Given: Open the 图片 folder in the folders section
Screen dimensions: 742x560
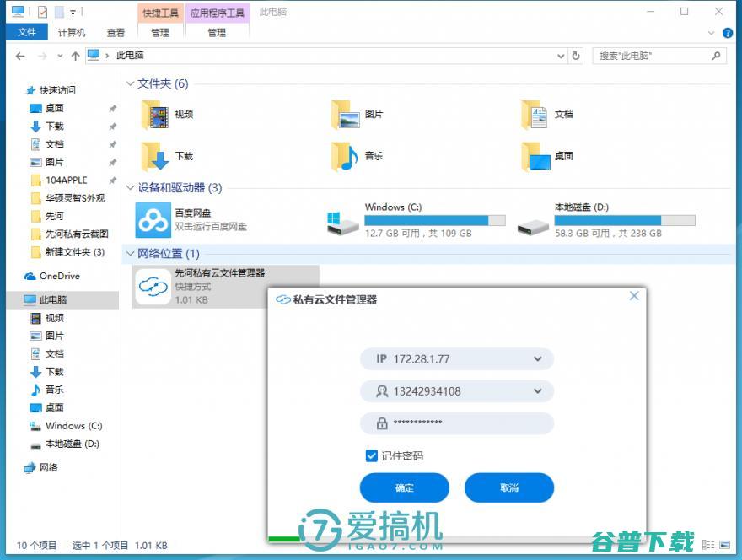Looking at the screenshot, I should point(358,115).
